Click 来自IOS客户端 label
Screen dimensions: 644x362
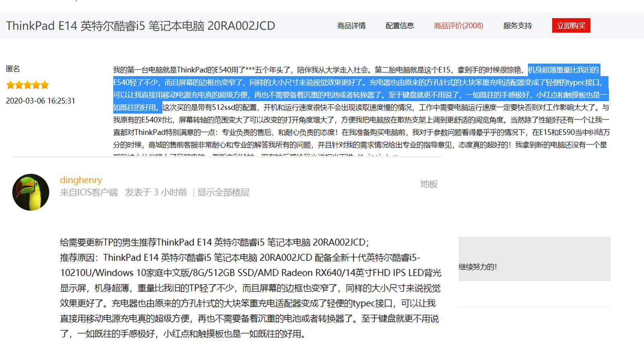coord(89,193)
